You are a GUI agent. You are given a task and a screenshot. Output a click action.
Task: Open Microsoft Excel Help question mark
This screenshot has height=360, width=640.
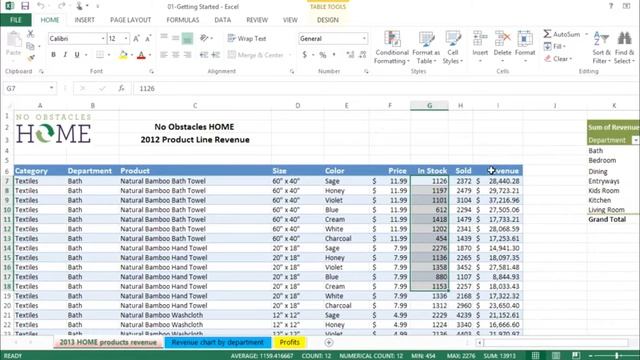coord(611,6)
